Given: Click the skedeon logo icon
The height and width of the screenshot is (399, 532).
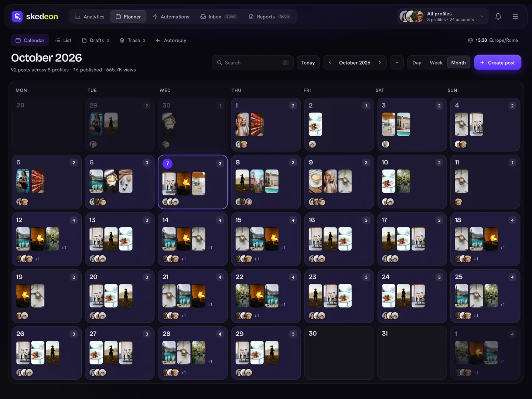Looking at the screenshot, I should click(17, 16).
